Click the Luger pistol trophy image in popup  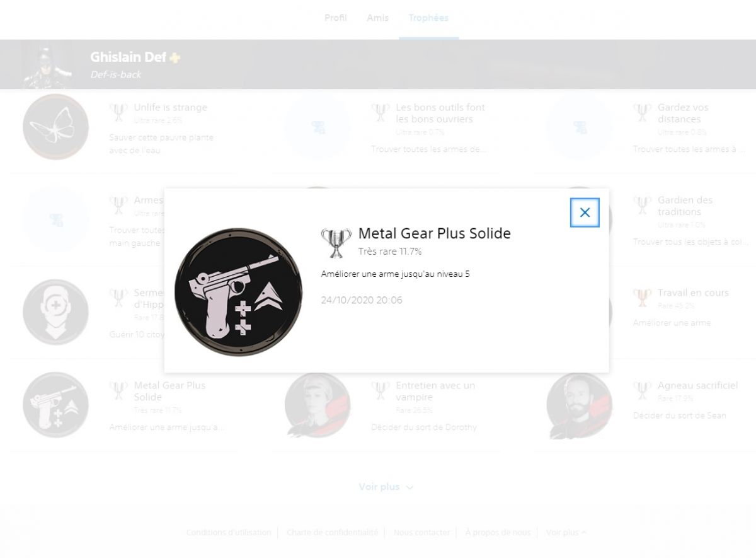(x=238, y=292)
